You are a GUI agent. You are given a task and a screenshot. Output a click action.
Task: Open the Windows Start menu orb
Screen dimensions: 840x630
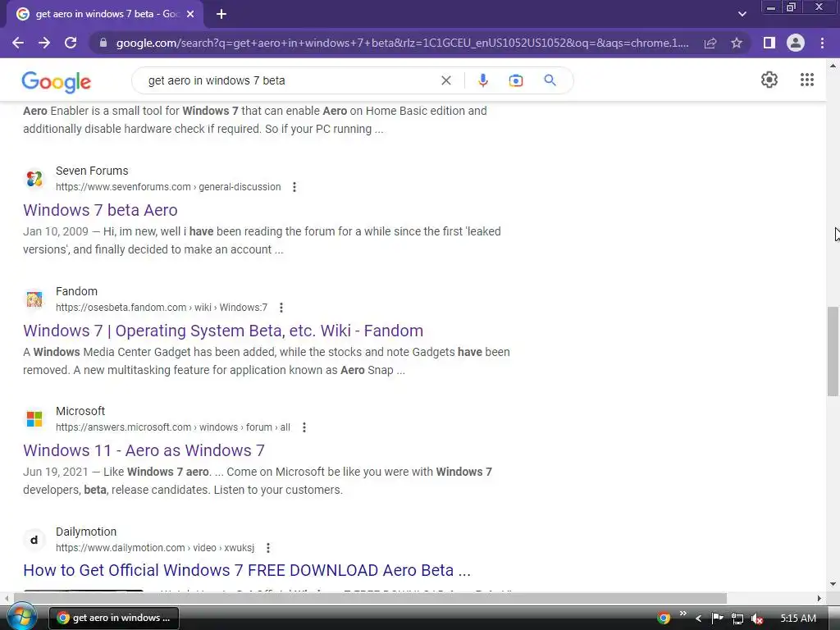pyautogui.click(x=21, y=617)
